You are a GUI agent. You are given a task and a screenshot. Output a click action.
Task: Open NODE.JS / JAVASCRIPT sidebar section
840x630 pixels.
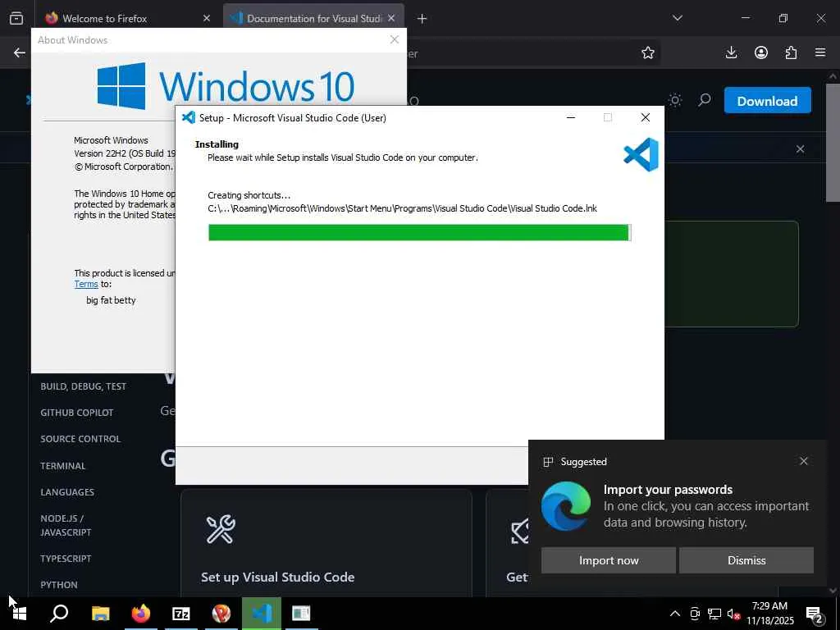[66, 526]
